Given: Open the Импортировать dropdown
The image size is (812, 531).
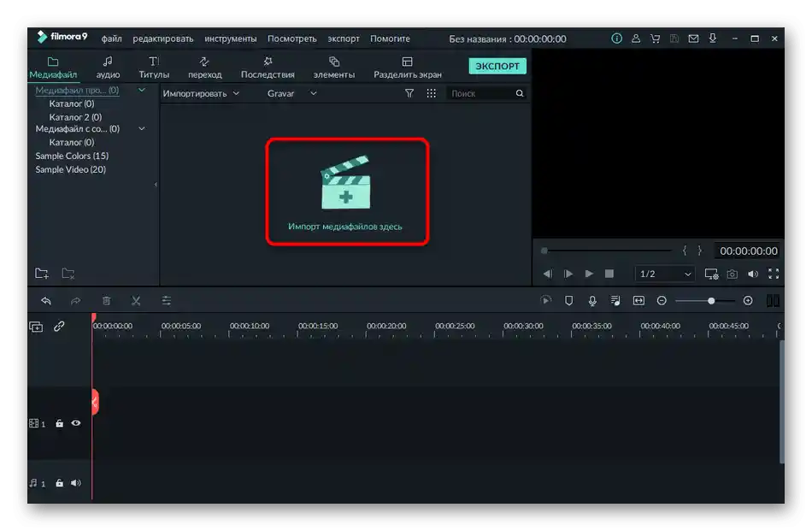Looking at the screenshot, I should click(201, 93).
